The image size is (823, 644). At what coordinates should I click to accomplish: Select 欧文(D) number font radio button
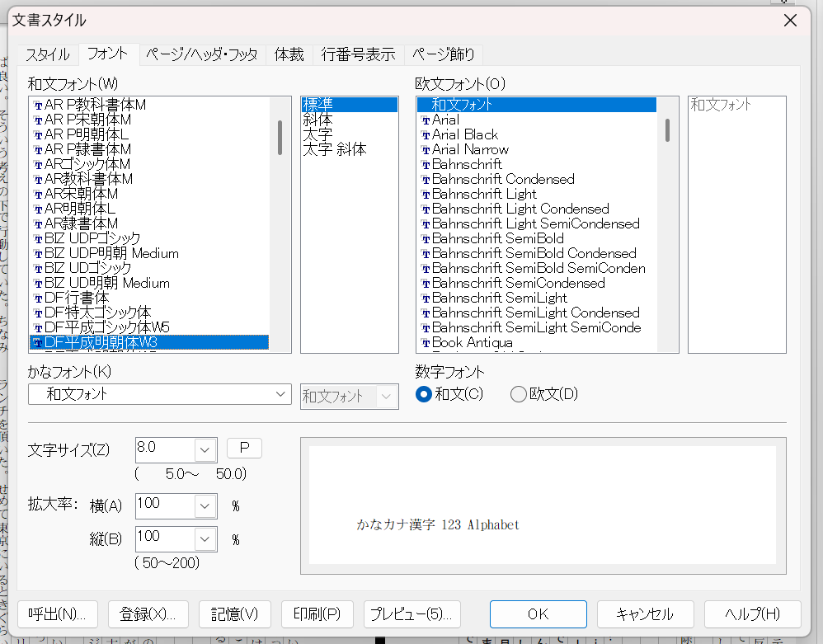click(519, 394)
